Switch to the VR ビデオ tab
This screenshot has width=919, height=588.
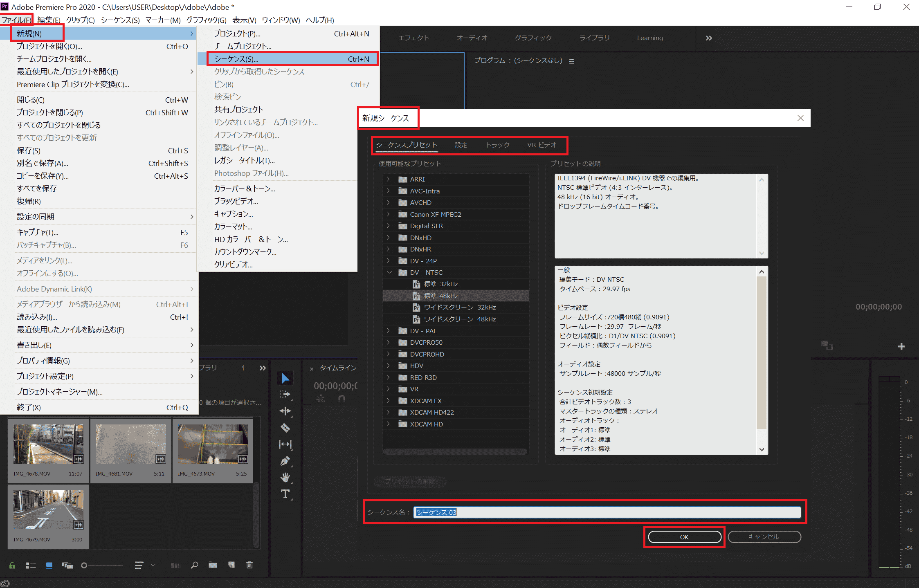pyautogui.click(x=542, y=145)
